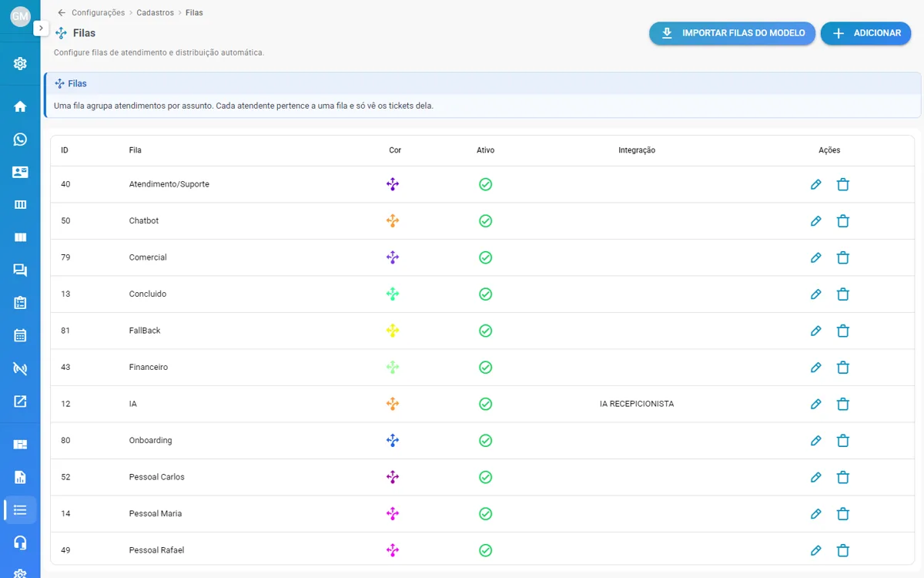924x578 pixels.
Task: Toggle active status for Pessoal Rafael
Action: coord(485,550)
